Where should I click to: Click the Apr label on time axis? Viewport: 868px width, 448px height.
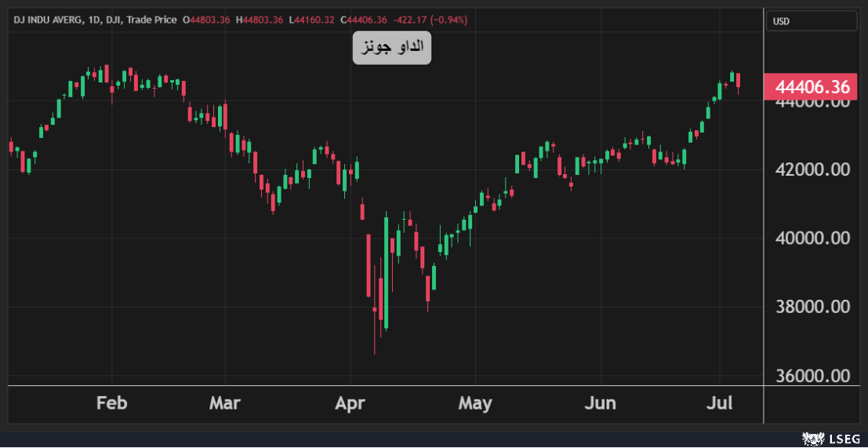tap(350, 403)
